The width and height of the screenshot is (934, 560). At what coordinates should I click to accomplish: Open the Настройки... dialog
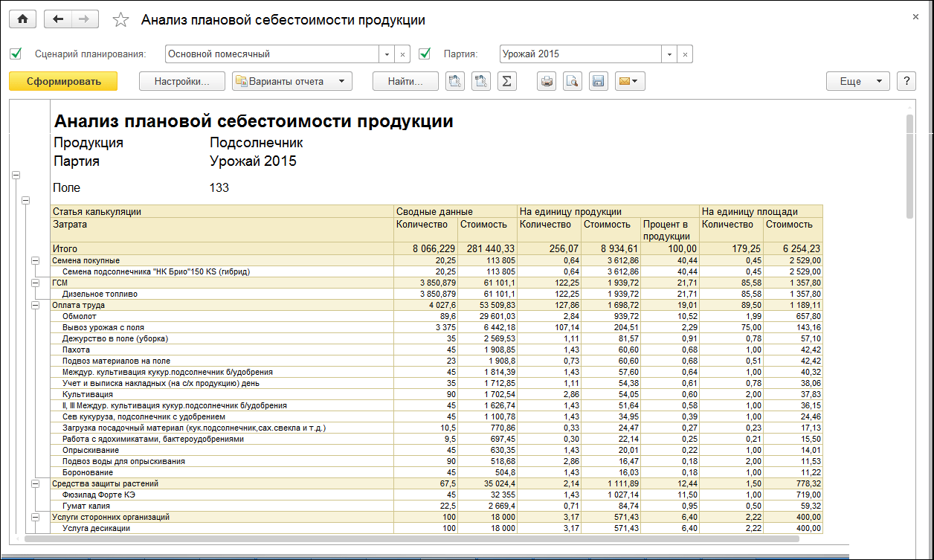pos(181,81)
